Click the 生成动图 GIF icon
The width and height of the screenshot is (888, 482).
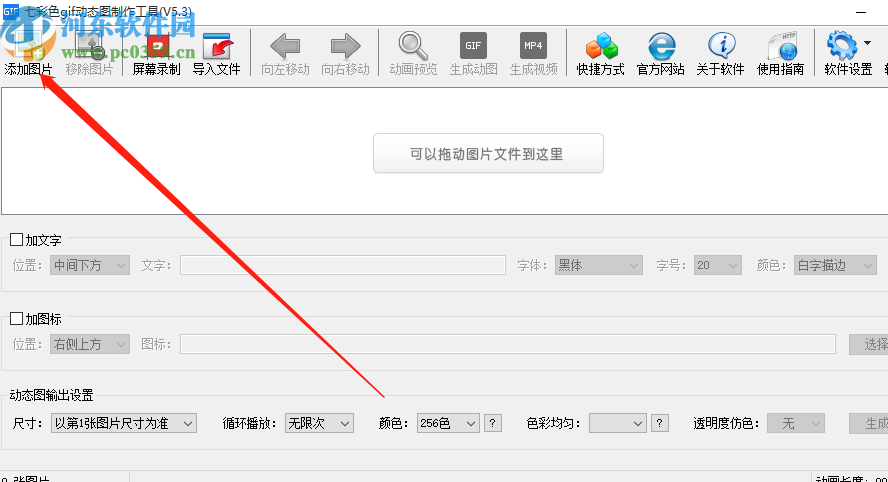click(473, 46)
